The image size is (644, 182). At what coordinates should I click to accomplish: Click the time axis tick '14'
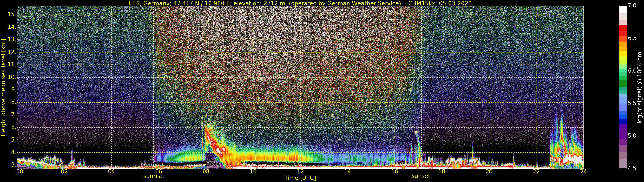(x=348, y=172)
